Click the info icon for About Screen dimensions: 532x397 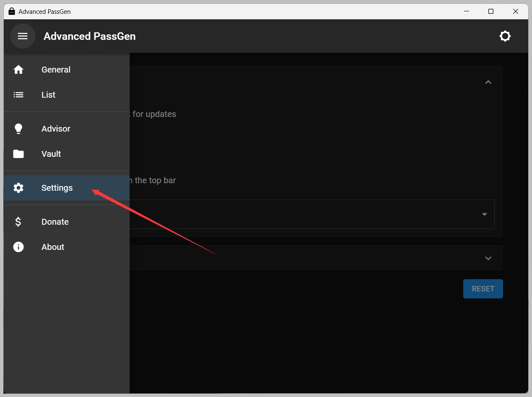[x=18, y=247]
